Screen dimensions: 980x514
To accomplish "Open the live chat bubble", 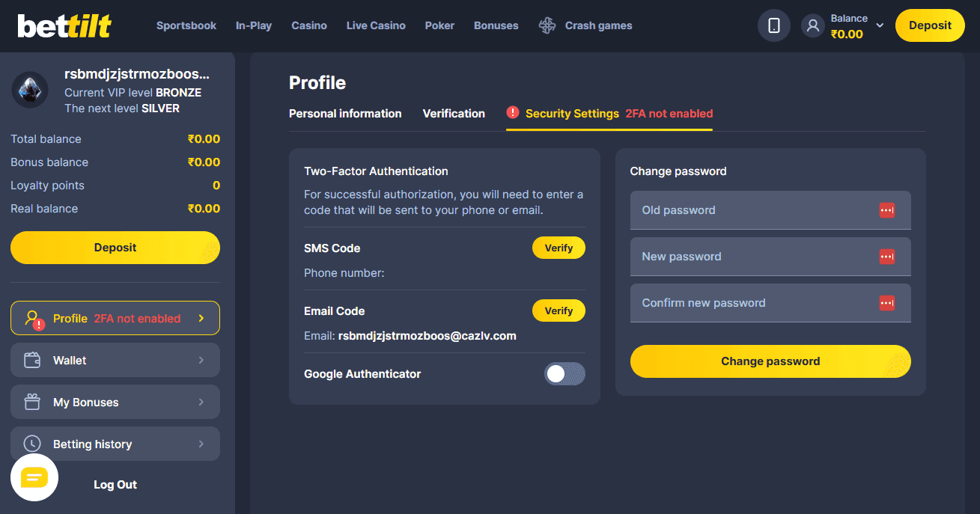I will click(34, 477).
